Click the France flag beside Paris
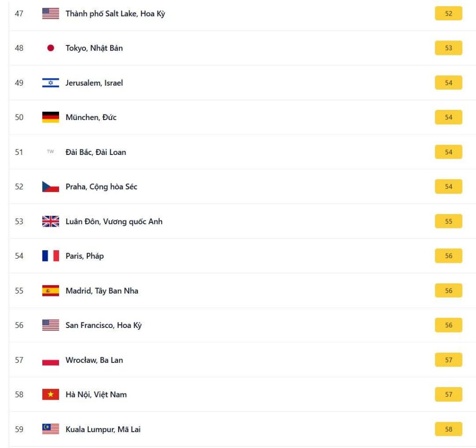This screenshot has width=476, height=448. pos(51,256)
